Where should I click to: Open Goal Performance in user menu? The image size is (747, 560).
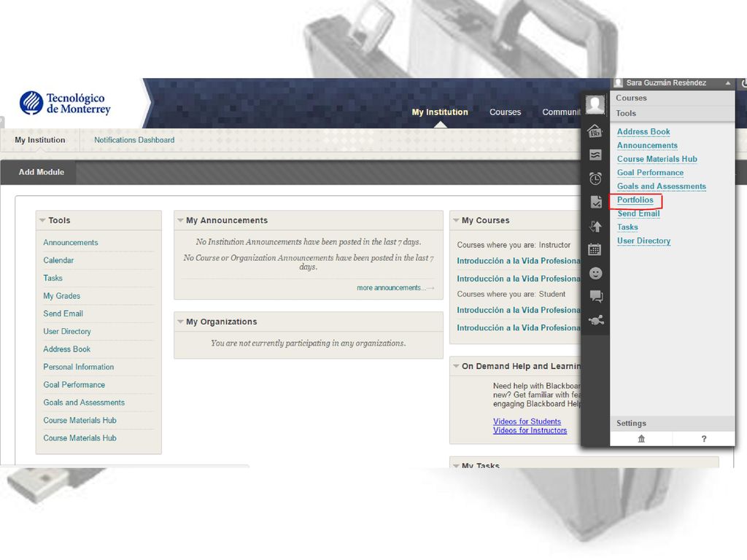(x=650, y=172)
